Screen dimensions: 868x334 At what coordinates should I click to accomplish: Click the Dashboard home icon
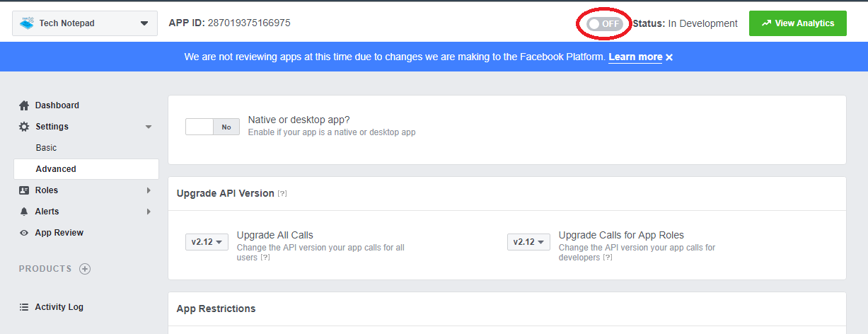click(24, 105)
